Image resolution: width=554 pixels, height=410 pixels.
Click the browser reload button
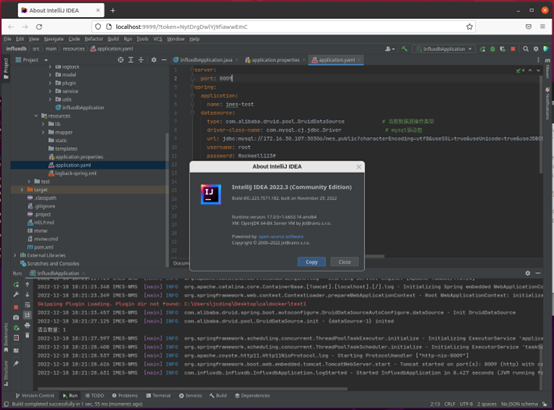pyautogui.click(x=39, y=27)
